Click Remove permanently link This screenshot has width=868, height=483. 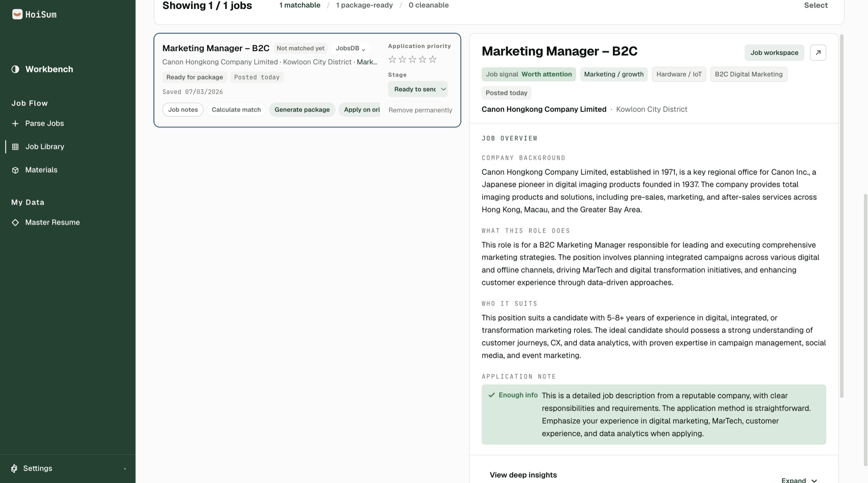pyautogui.click(x=420, y=110)
